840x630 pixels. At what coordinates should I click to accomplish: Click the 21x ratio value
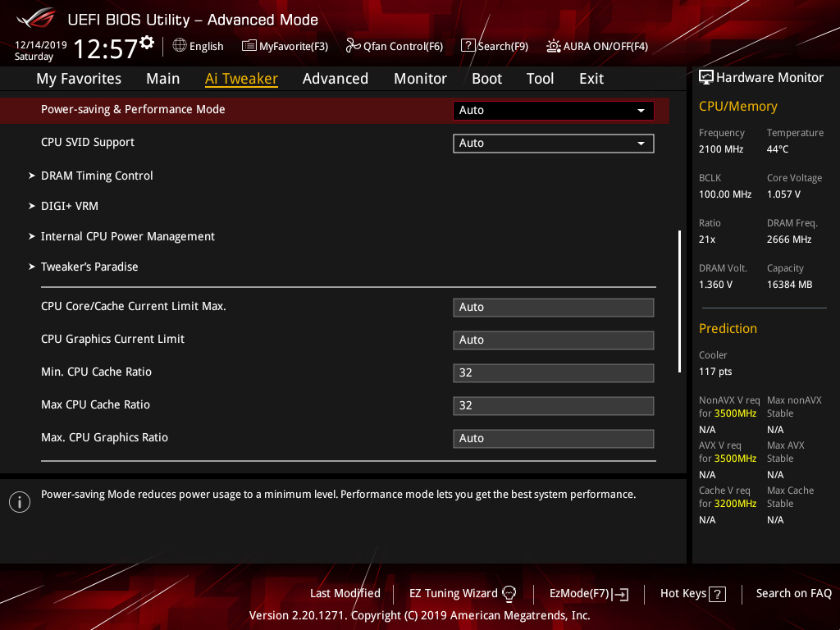click(x=706, y=240)
